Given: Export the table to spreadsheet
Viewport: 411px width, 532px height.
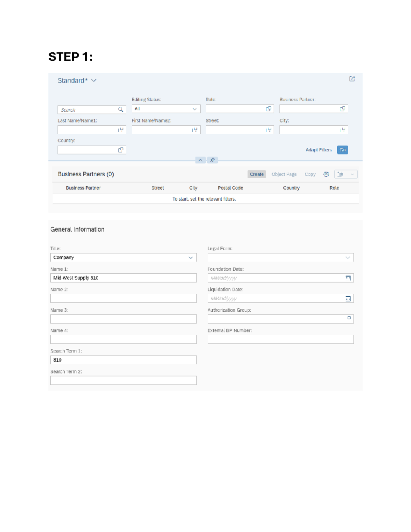Looking at the screenshot, I should pos(340,174).
